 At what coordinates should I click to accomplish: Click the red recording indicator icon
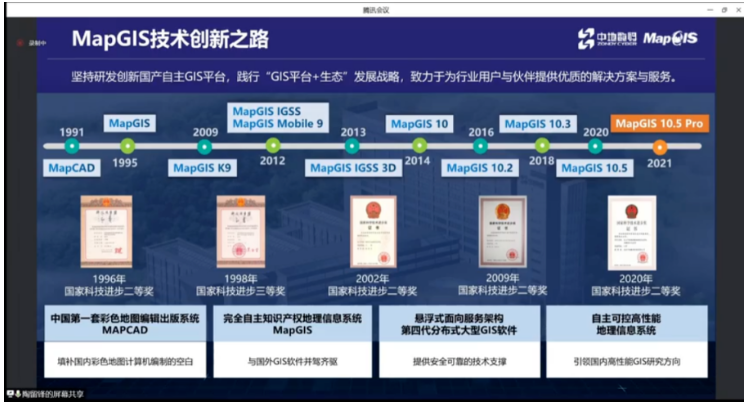click(20, 43)
